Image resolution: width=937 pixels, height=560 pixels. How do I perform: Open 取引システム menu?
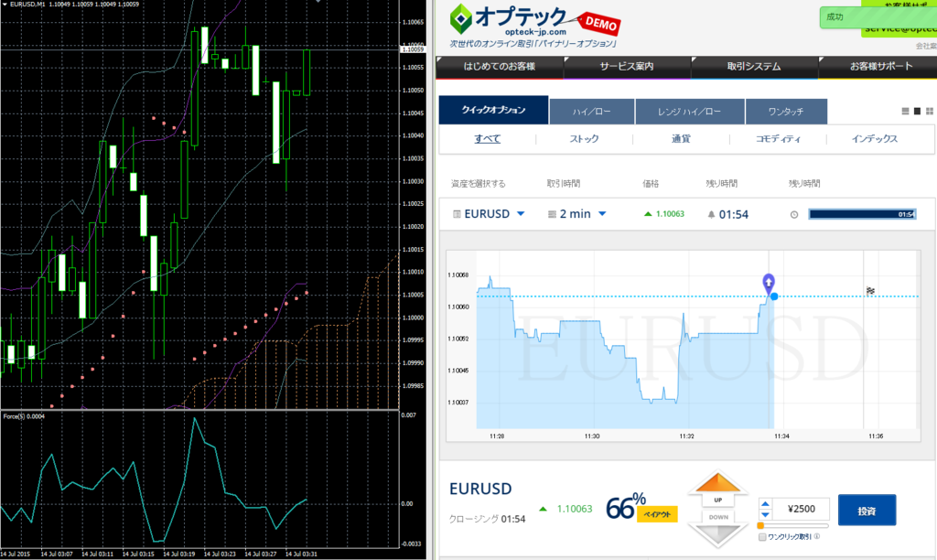coord(754,66)
